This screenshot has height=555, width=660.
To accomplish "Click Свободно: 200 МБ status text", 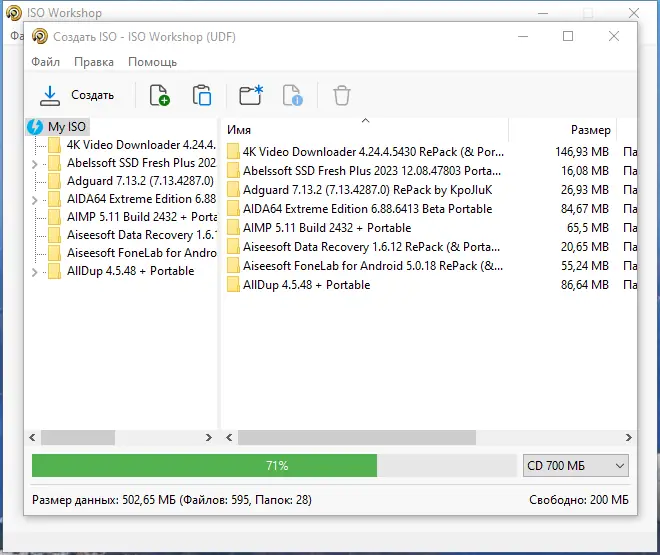I will pos(579,500).
